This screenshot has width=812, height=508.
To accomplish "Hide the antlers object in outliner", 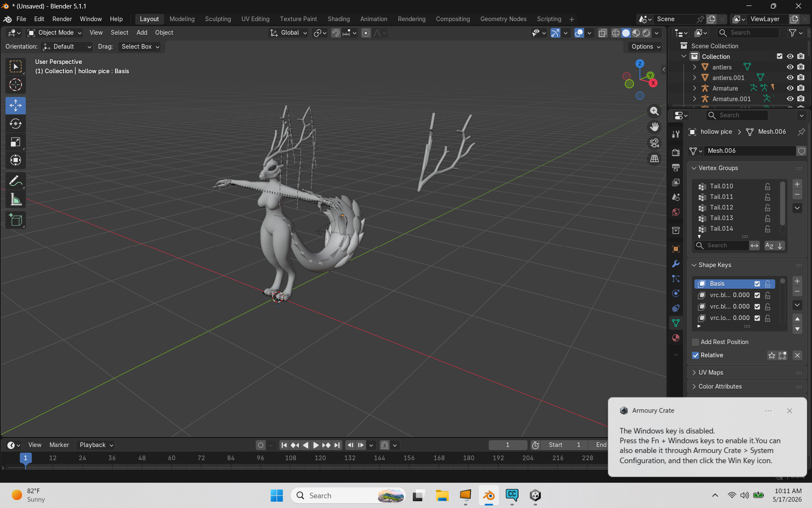I will pyautogui.click(x=790, y=67).
